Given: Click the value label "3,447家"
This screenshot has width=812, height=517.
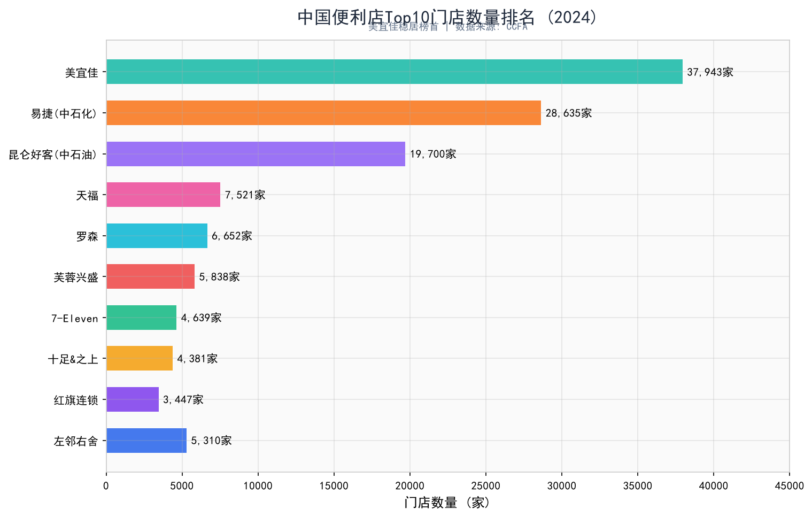Looking at the screenshot, I should (183, 400).
